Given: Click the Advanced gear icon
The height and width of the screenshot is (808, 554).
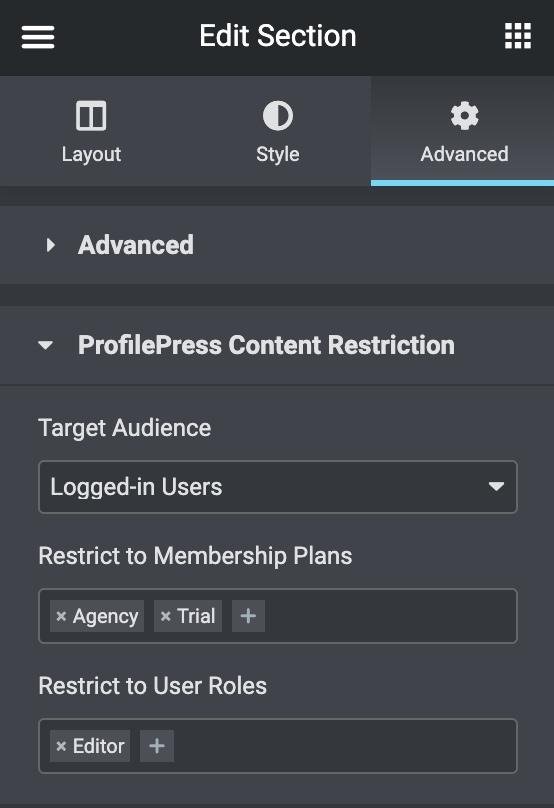Looking at the screenshot, I should [x=464, y=115].
